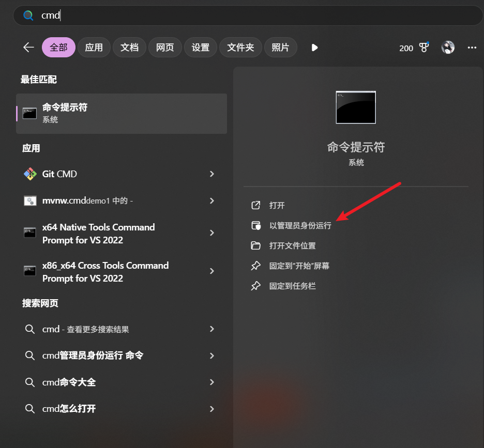This screenshot has height=448, width=484.
Task: Click the 200 rewards points value
Action: pyautogui.click(x=406, y=49)
